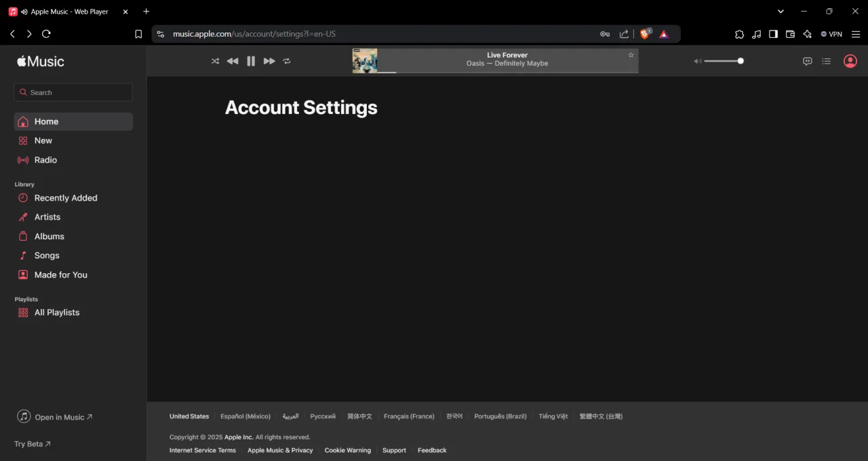Viewport: 868px width, 461px height.
Task: Click the browser address bar URL
Action: tap(254, 34)
